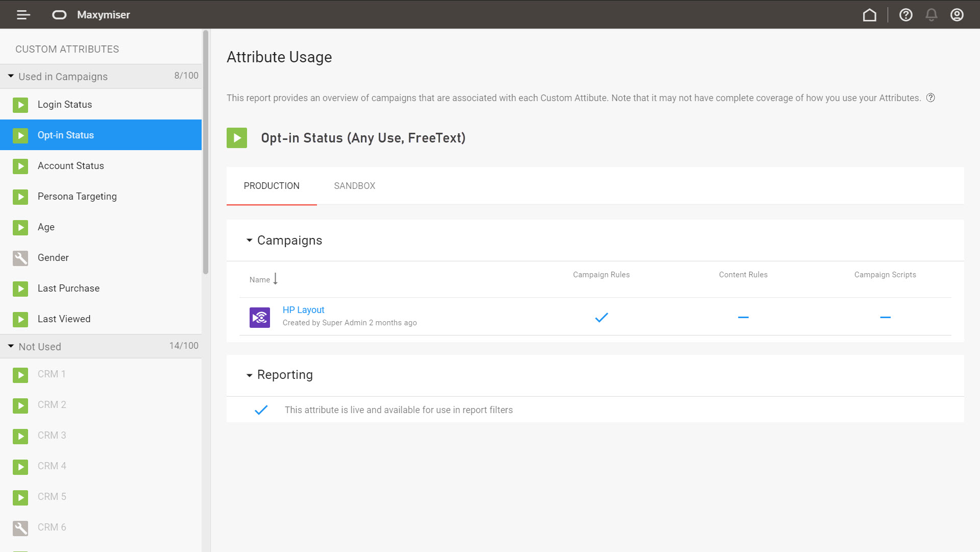
Task: Open the HP Layout campaign link
Action: coord(303,310)
